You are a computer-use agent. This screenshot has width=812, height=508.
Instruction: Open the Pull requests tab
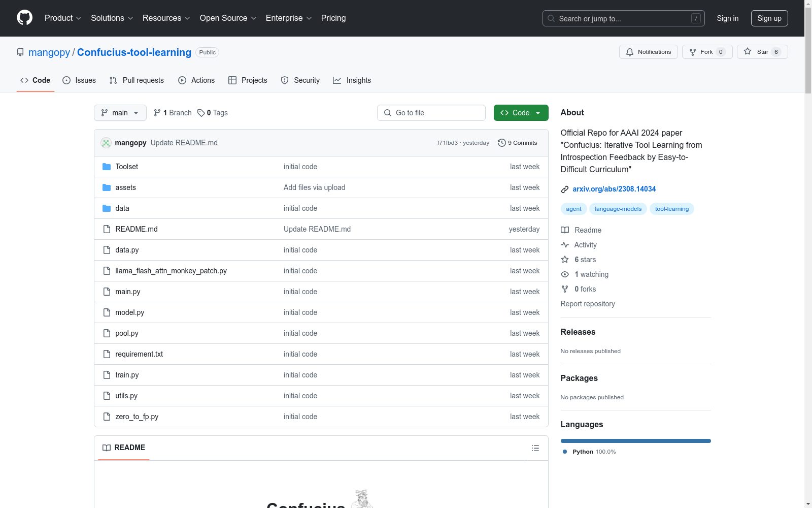tap(137, 80)
